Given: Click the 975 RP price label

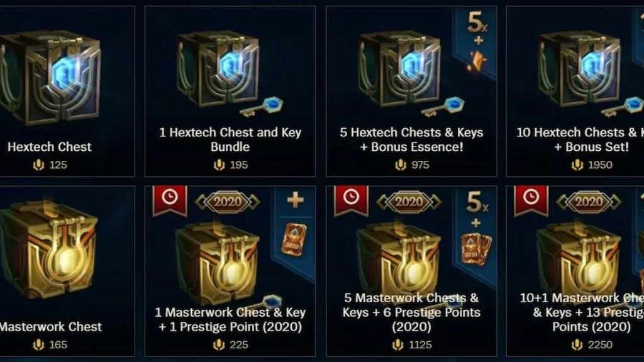Looking at the screenshot, I should (412, 165).
